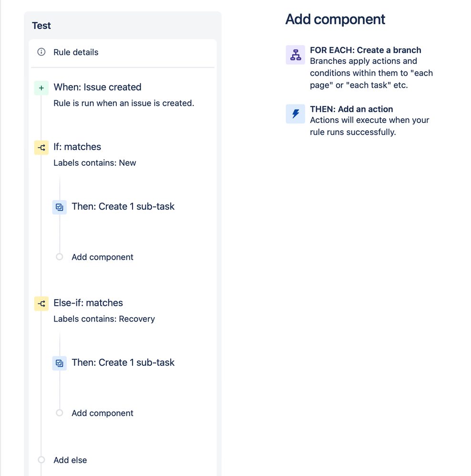The width and height of the screenshot is (471, 476).
Task: Open the Rule details section
Action: [75, 52]
